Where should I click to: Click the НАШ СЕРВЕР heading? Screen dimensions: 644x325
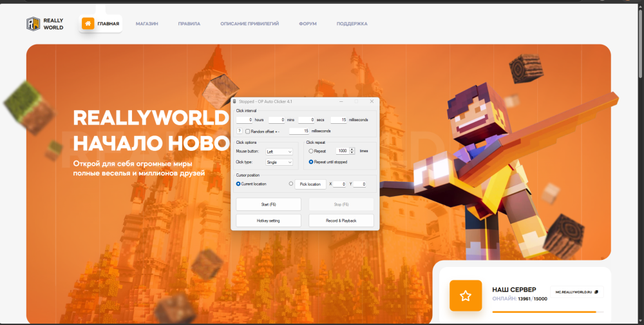point(514,290)
